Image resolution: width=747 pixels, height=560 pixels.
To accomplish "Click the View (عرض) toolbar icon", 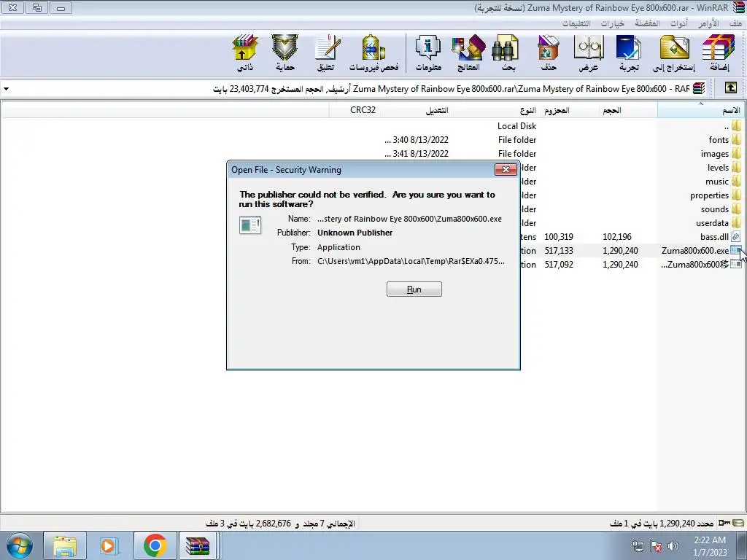I will pos(589,52).
